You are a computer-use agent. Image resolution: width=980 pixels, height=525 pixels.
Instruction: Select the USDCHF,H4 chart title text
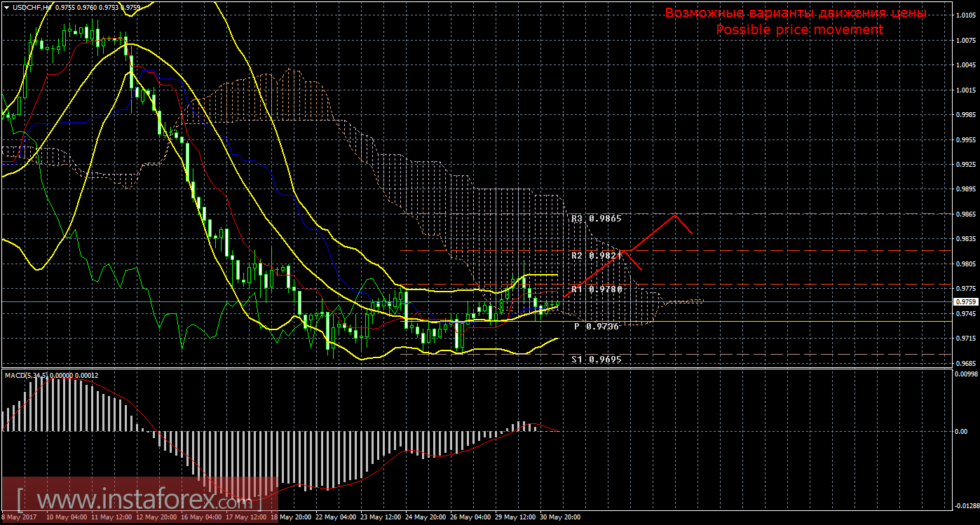32,7
